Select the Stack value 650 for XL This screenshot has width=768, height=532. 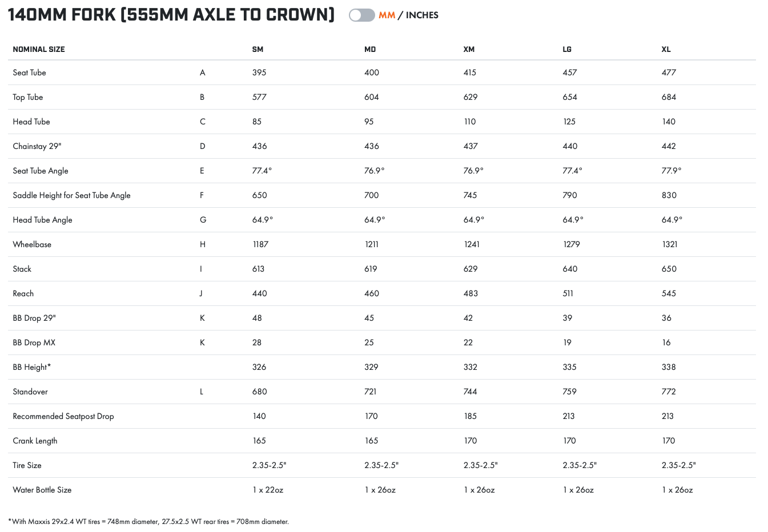[x=669, y=269]
